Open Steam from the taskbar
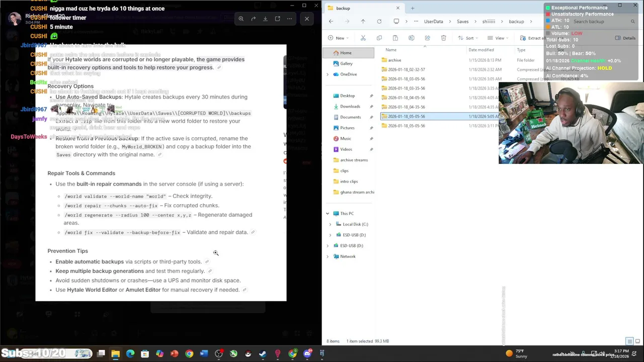The image size is (644, 362). pyautogui.click(x=263, y=354)
